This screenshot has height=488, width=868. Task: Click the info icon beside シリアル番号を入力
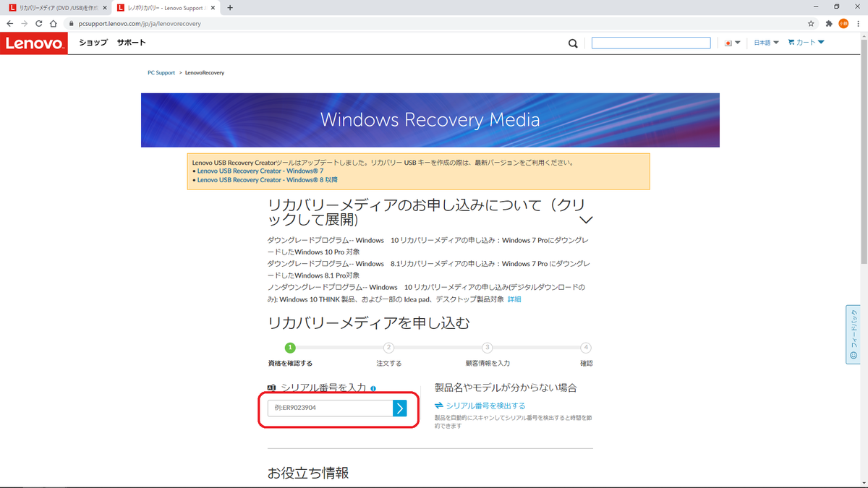(373, 388)
